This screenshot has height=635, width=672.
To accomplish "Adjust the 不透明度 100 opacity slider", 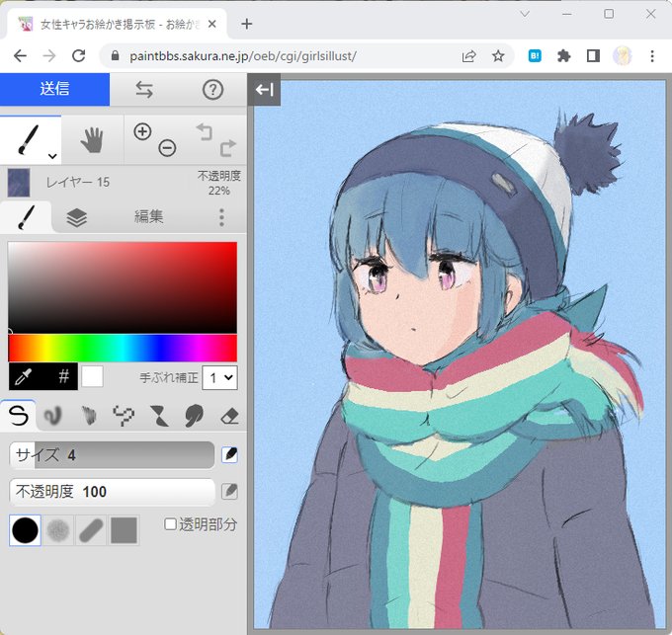I will pyautogui.click(x=112, y=492).
